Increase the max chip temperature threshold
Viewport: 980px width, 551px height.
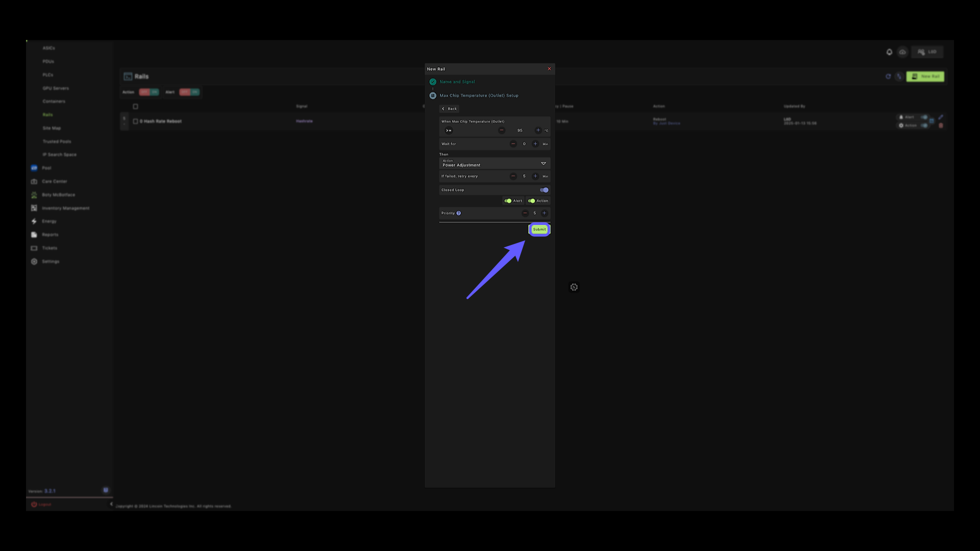538,131
